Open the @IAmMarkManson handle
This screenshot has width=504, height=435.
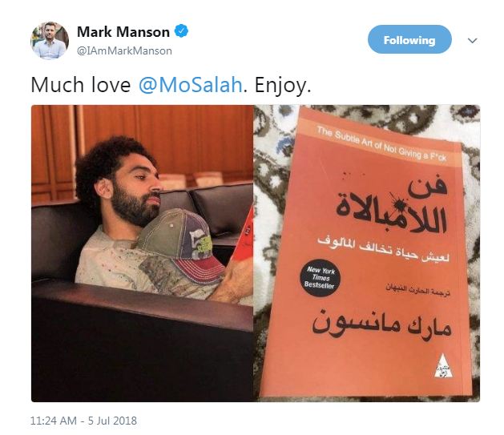(x=125, y=50)
